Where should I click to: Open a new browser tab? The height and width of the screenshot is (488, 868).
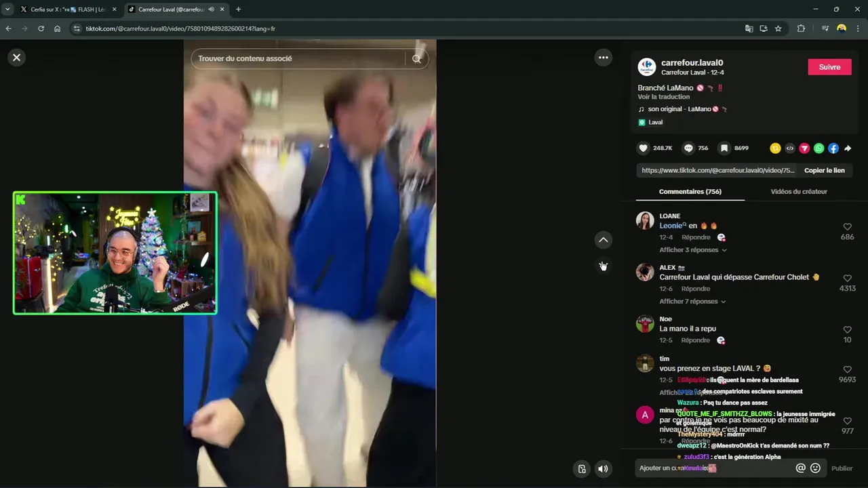click(x=238, y=9)
